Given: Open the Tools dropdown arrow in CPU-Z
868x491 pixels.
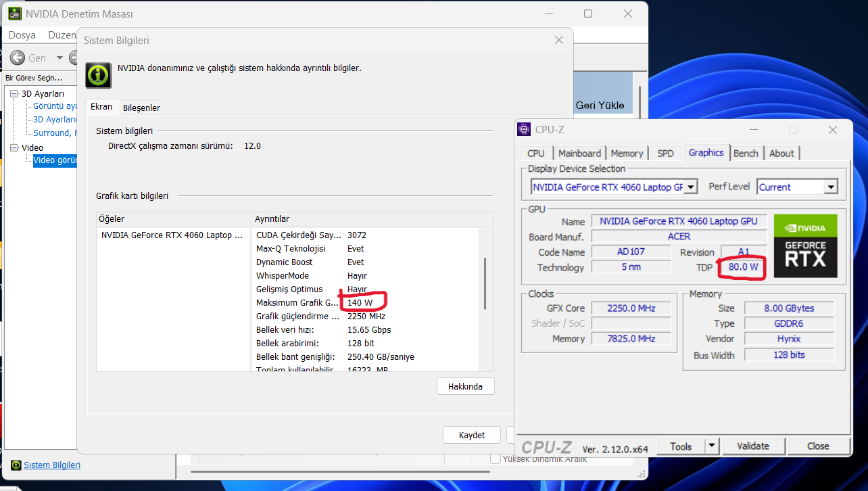Looking at the screenshot, I should 711,446.
